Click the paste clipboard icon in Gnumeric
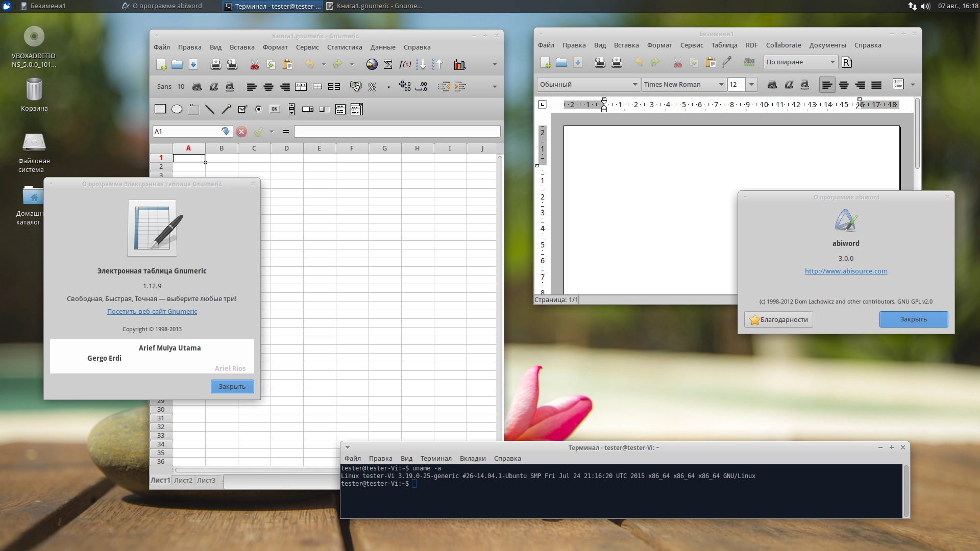 coord(287,64)
